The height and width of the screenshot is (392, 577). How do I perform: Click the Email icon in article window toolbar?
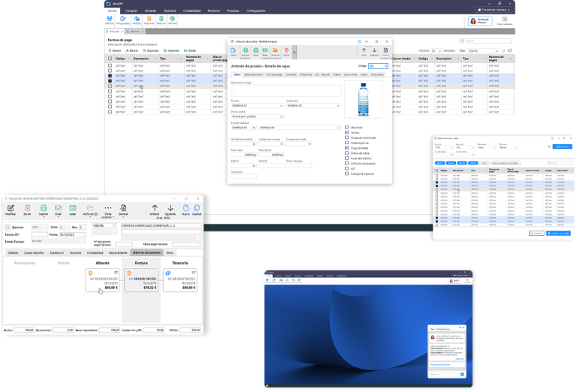point(265,52)
